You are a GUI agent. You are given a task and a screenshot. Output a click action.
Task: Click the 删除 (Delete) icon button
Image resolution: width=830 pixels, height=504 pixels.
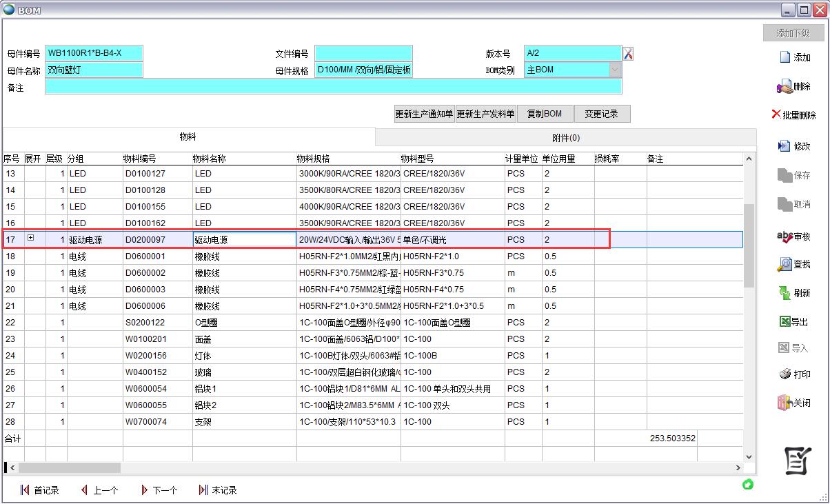point(785,87)
